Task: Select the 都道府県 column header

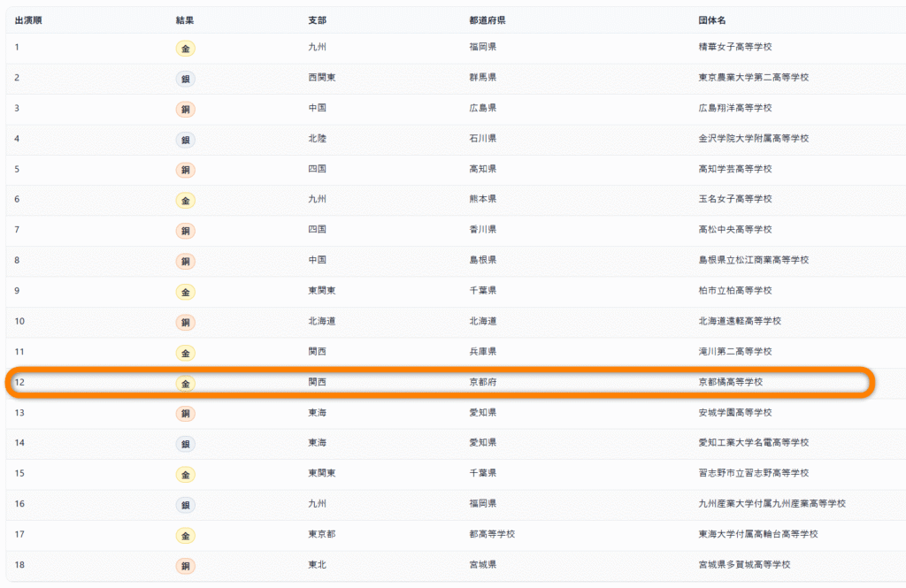Action: [x=487, y=20]
